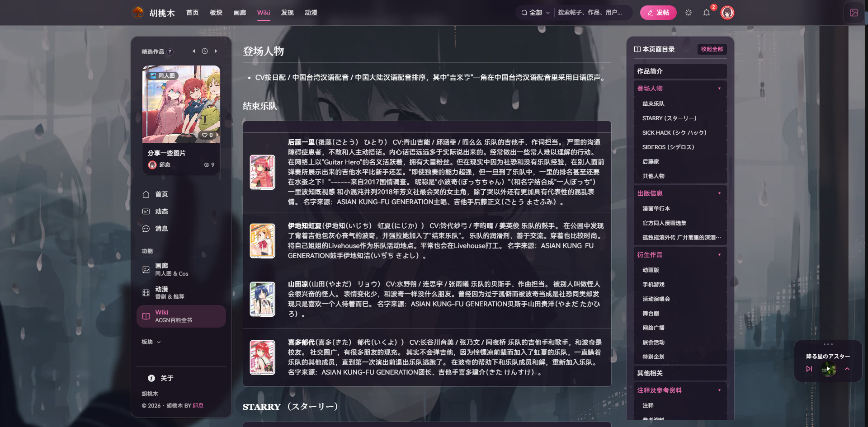The image size is (868, 427).
Task: Collapse the 出版信息 section in contents
Action: 719,193
